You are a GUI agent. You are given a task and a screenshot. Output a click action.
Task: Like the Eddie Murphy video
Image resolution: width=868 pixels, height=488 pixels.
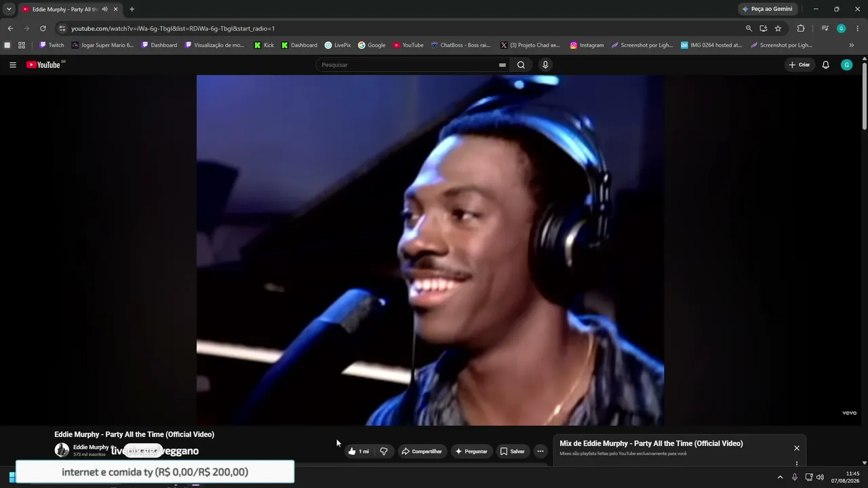pyautogui.click(x=359, y=451)
